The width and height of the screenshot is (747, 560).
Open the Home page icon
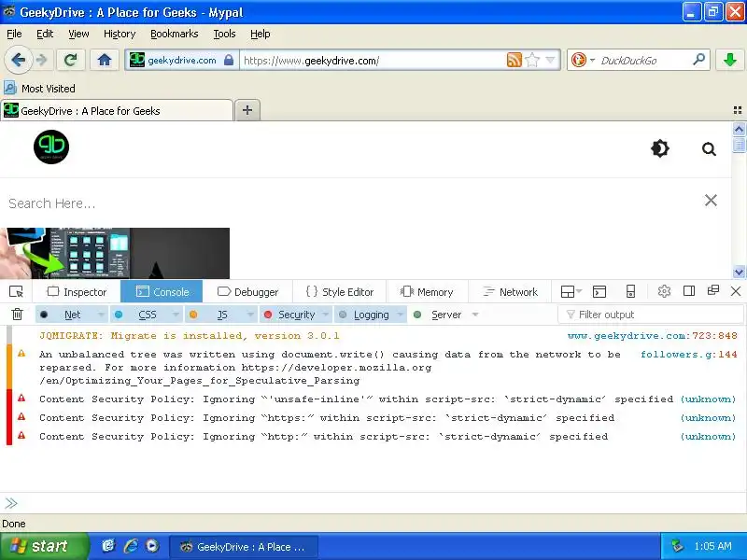[104, 60]
